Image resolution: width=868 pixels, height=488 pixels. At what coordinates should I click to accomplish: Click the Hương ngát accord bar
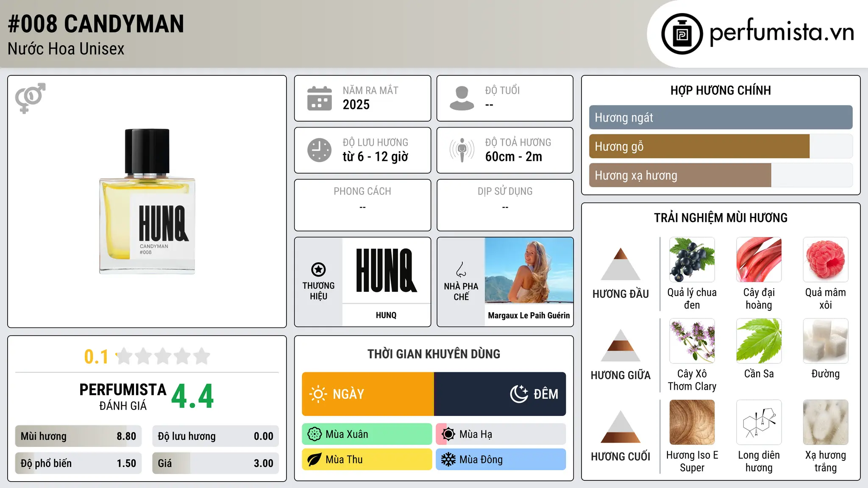[x=721, y=117]
